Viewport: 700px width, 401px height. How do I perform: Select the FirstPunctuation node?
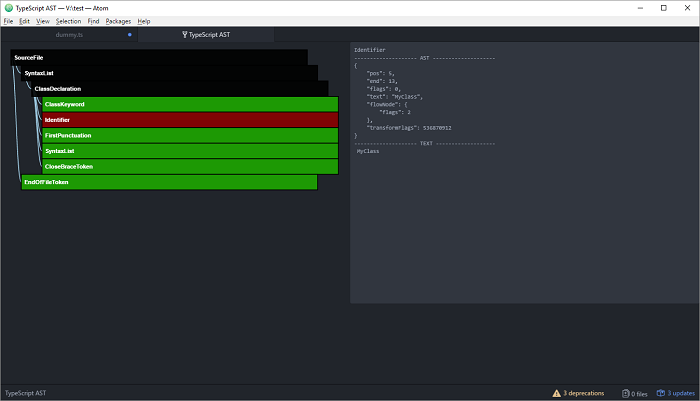[190, 135]
